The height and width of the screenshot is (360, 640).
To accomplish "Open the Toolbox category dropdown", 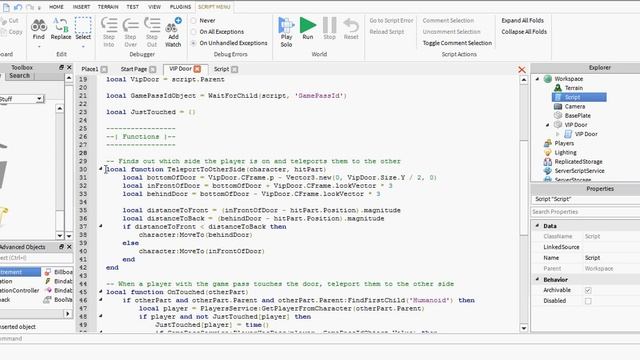I will pos(39,99).
